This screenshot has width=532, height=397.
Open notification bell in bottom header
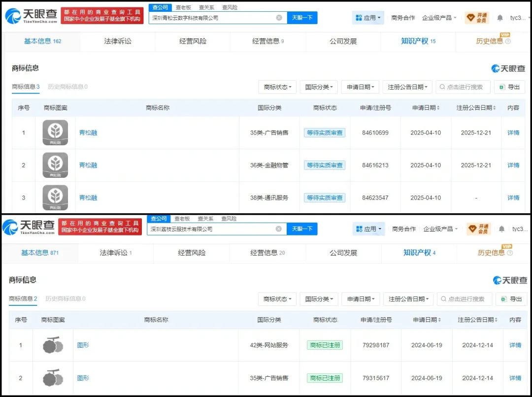click(501, 229)
